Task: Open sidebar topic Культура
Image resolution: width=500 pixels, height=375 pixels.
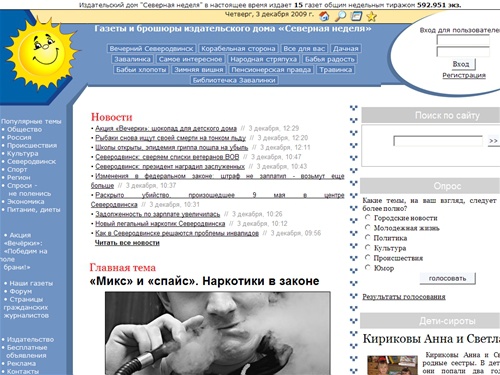Action: pyautogui.click(x=23, y=153)
